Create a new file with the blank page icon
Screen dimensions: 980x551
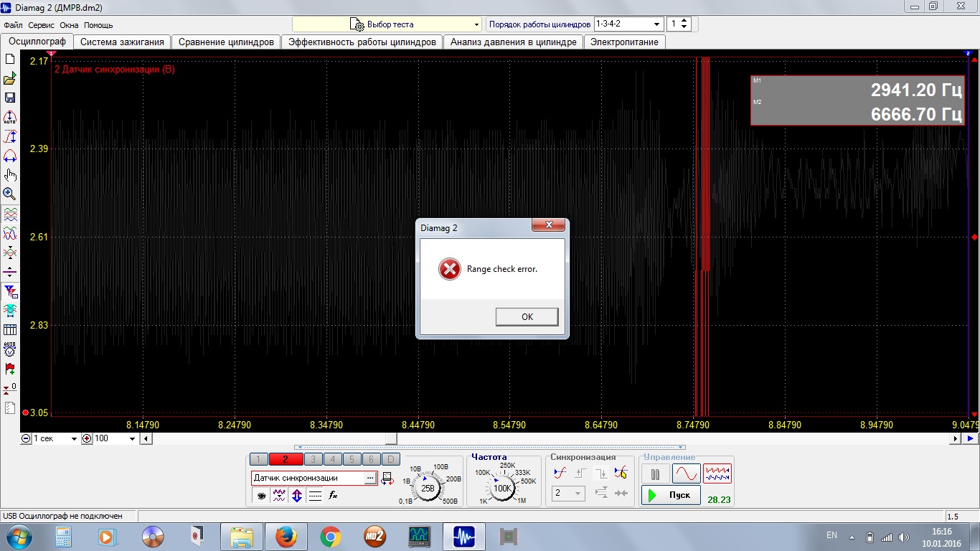pos(10,60)
